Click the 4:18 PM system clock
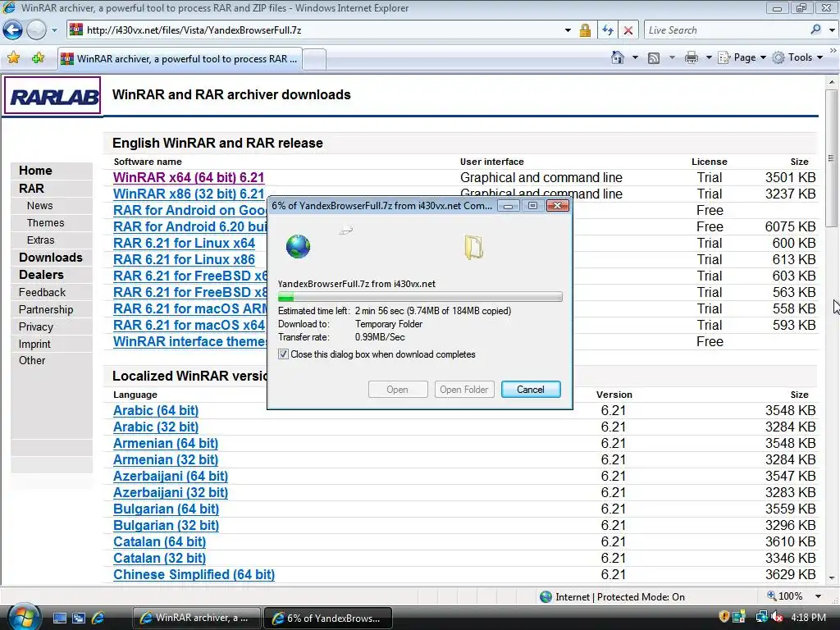Viewport: 840px width, 630px height. pos(808,618)
